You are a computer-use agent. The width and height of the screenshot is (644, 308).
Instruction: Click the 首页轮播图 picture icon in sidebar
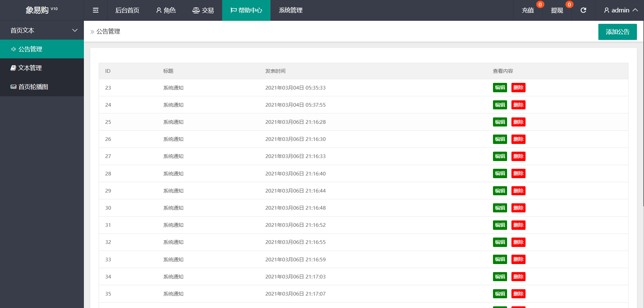point(13,87)
